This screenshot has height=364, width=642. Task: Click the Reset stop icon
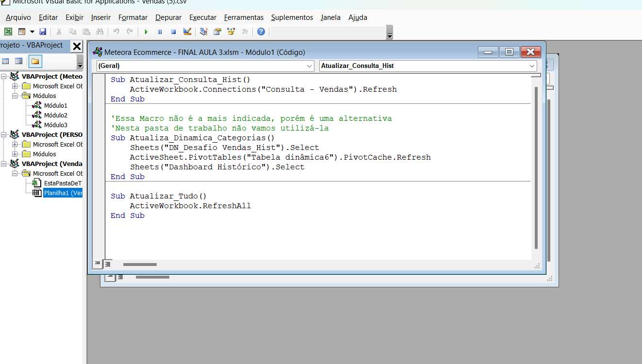coord(173,32)
